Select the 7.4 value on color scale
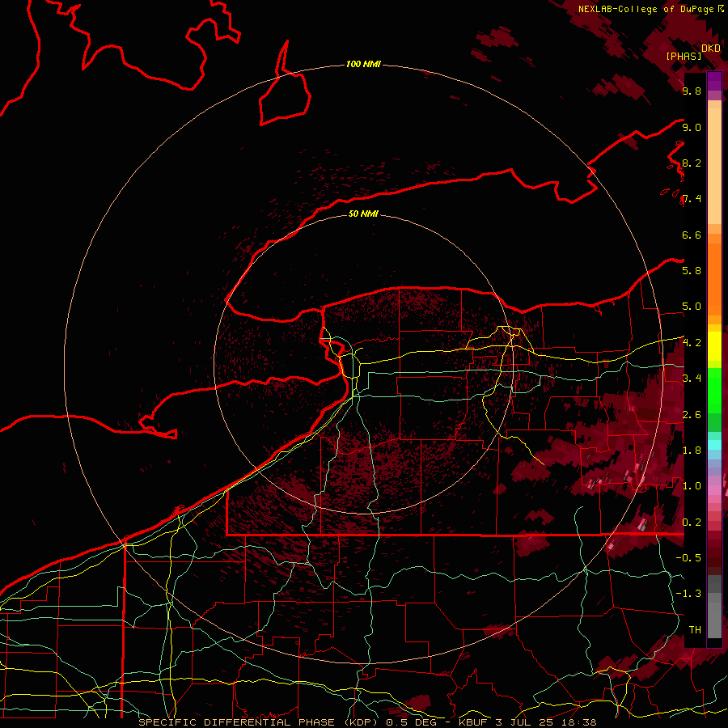The width and height of the screenshot is (728, 728). (692, 199)
